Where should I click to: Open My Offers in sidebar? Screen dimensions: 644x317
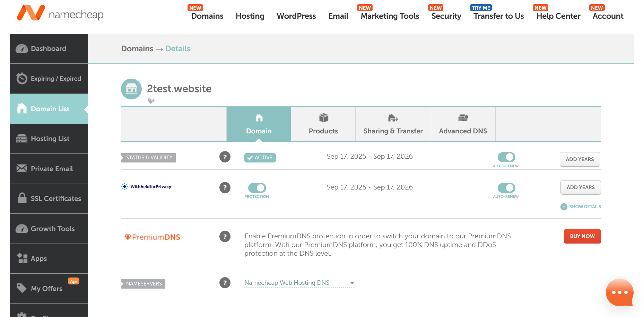coord(49,289)
